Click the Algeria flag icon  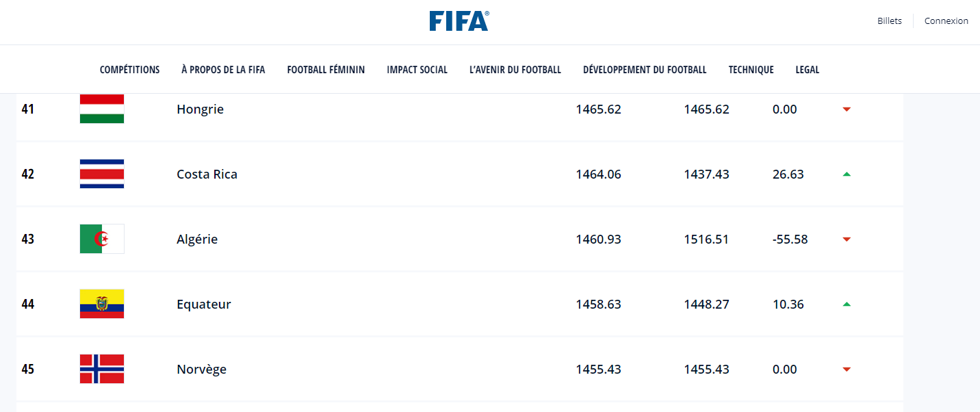102,239
